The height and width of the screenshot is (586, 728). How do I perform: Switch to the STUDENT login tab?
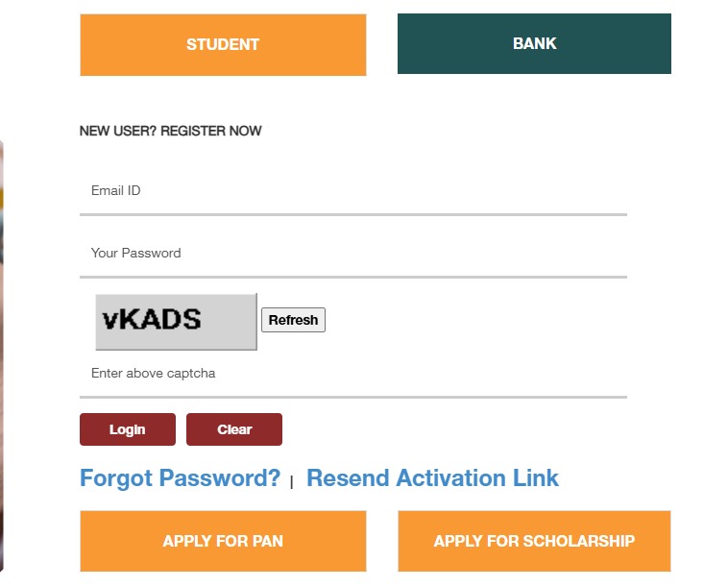point(223,44)
